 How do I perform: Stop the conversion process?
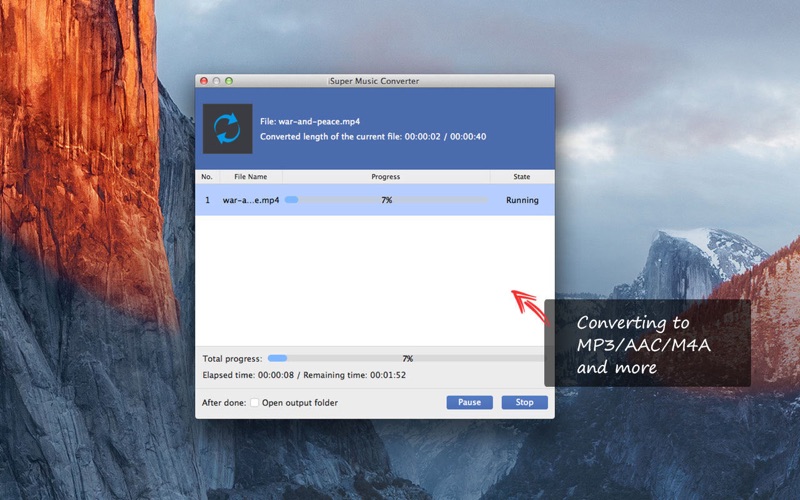(524, 402)
